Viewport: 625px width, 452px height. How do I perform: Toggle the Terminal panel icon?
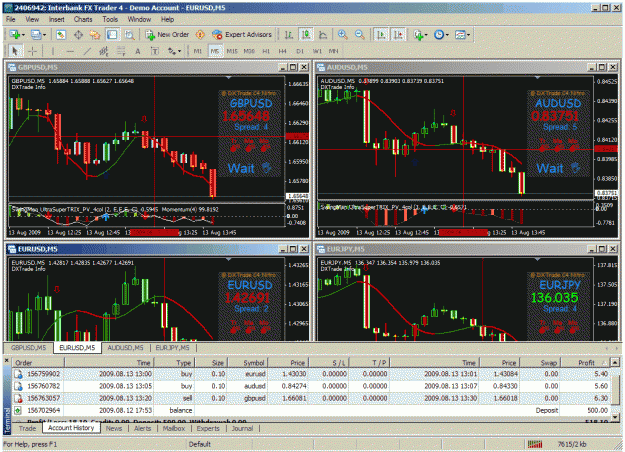112,35
